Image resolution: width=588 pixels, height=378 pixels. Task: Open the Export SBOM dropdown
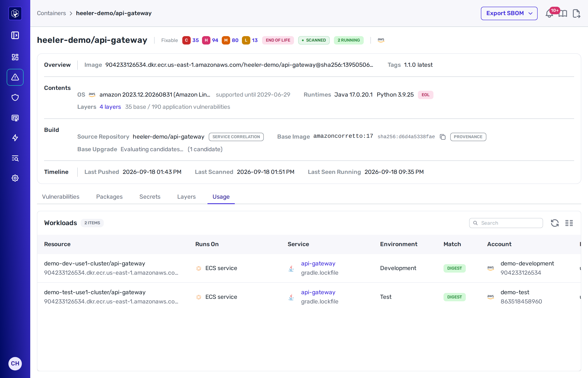(509, 13)
